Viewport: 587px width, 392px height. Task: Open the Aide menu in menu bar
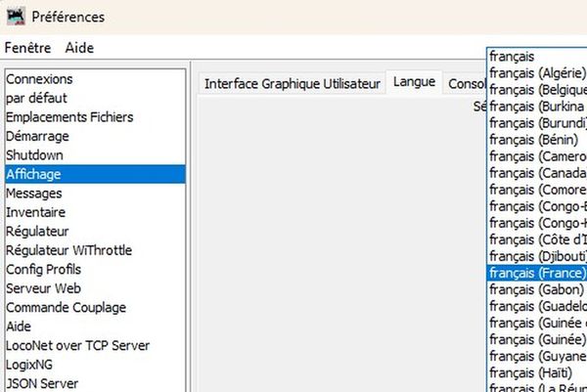point(79,48)
